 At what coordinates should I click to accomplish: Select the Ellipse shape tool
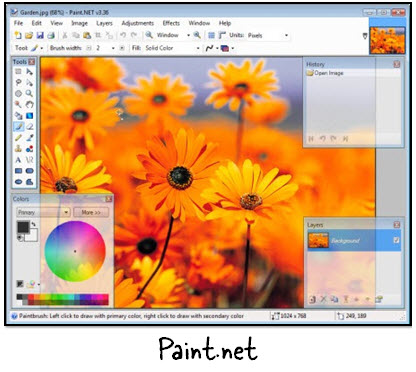point(18,182)
